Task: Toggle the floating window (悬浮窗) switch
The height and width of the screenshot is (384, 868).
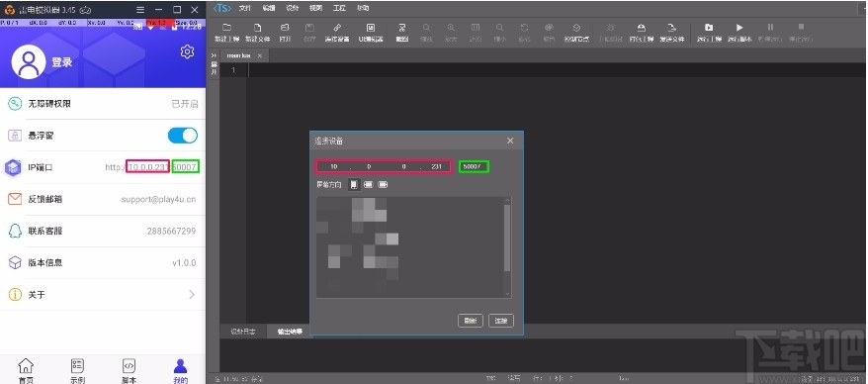Action: pyautogui.click(x=182, y=136)
